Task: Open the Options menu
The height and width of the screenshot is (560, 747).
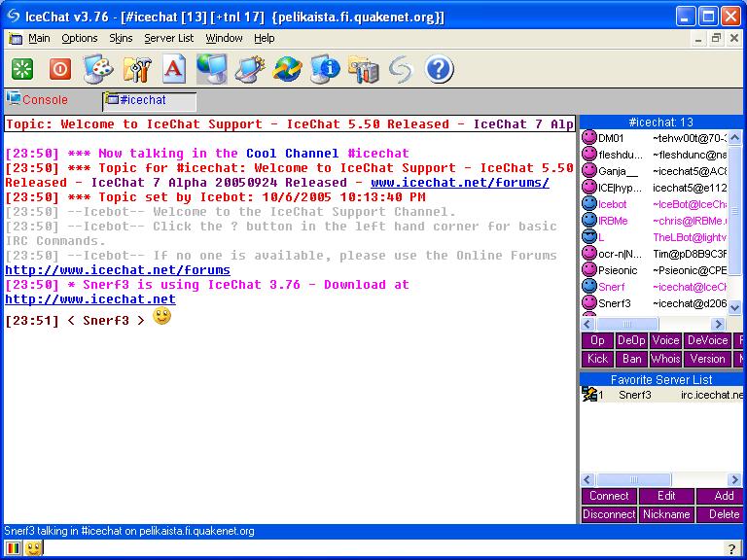Action: (x=80, y=38)
